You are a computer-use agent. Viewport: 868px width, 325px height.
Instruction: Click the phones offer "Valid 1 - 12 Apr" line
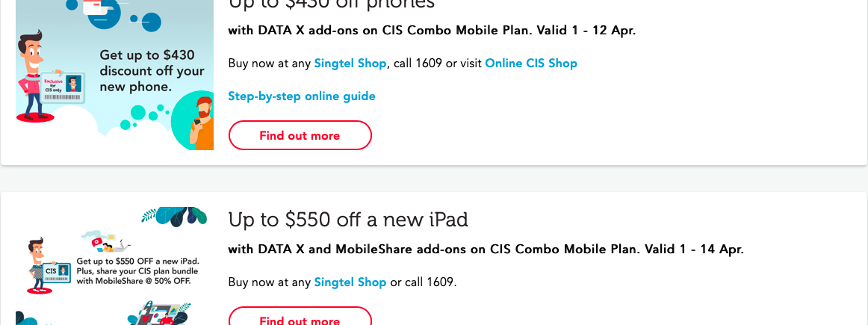[x=432, y=31]
